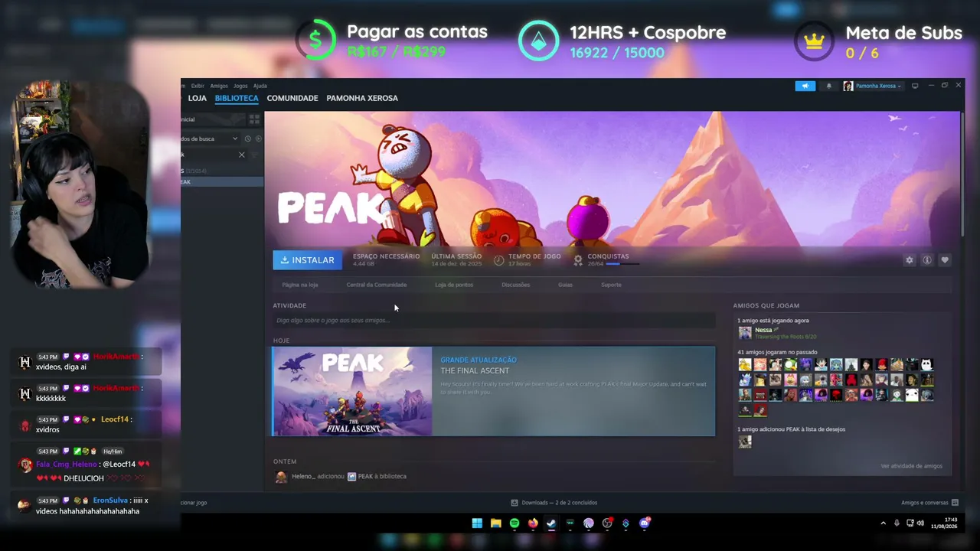Open Windows Start menu
This screenshot has height=551, width=980.
477,523
